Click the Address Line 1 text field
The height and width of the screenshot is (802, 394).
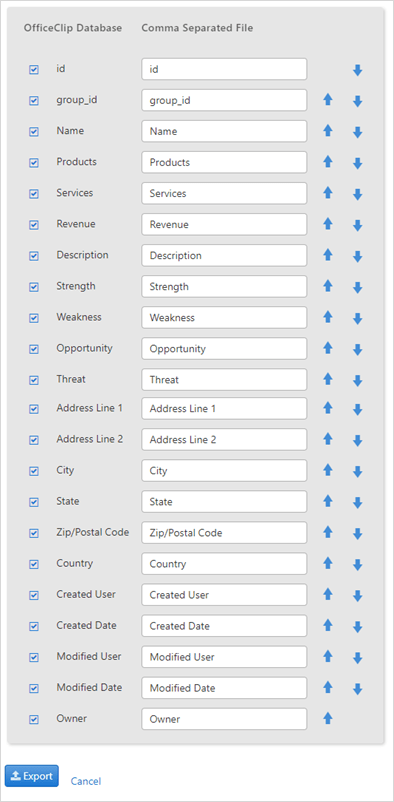point(224,409)
